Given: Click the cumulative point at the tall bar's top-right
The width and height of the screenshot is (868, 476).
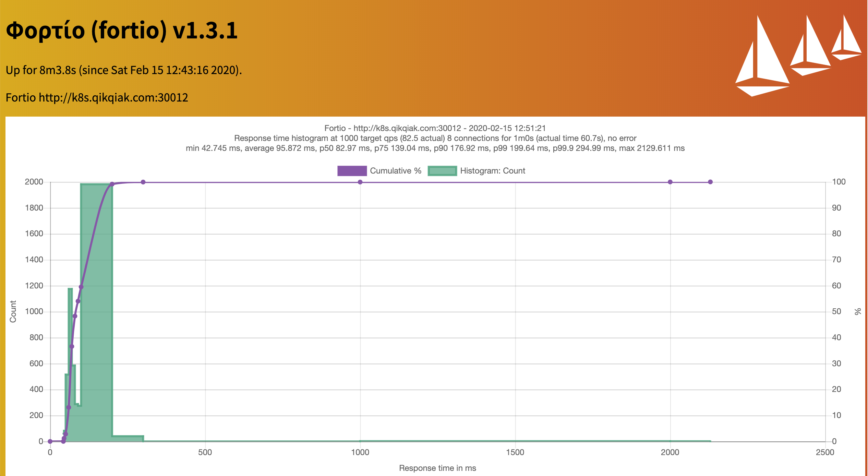Looking at the screenshot, I should tap(112, 184).
